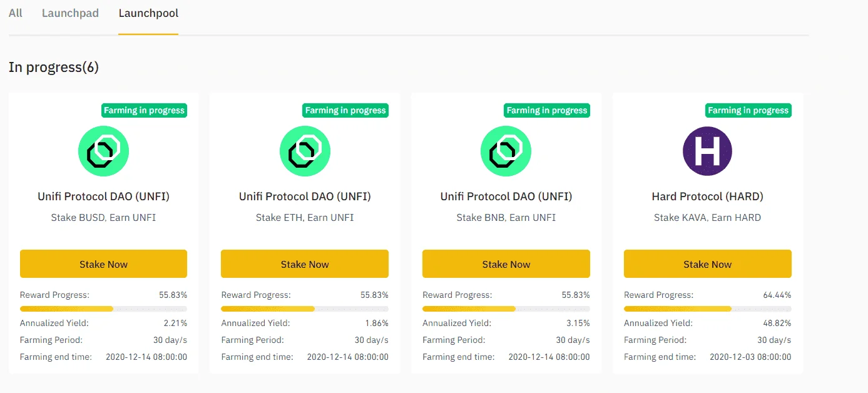868x393 pixels.
Task: Click Farming in progress badge on HARD card
Action: 748,110
